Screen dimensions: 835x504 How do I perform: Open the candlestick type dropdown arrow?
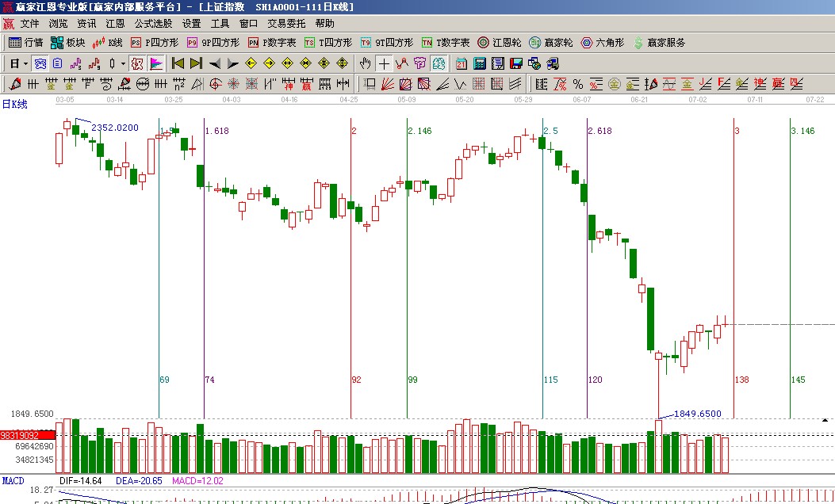point(123,63)
